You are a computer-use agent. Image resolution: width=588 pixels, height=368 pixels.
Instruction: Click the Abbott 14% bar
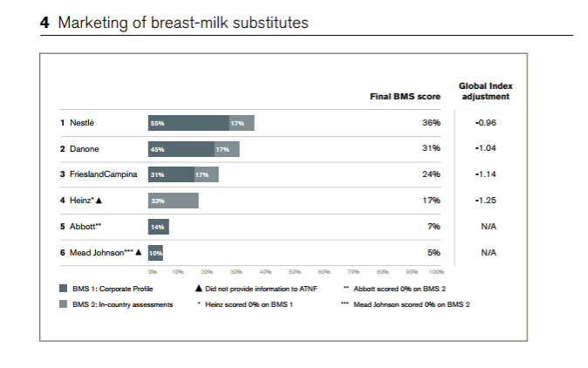158,227
